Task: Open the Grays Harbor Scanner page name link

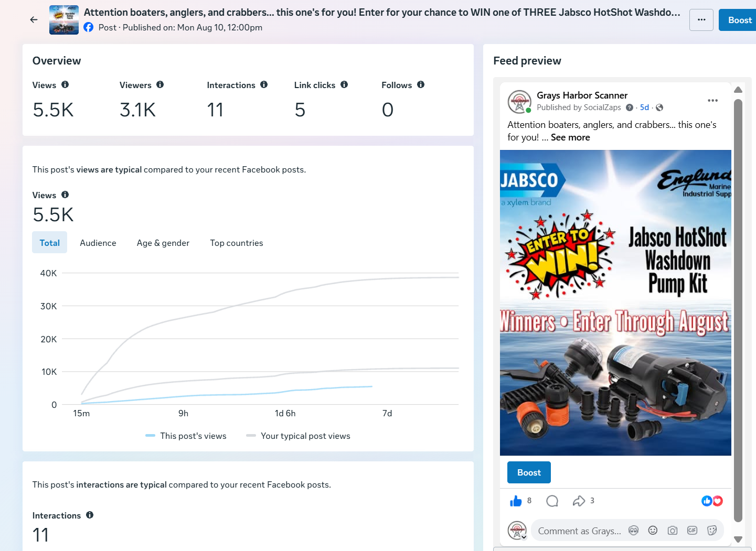Action: (x=582, y=95)
